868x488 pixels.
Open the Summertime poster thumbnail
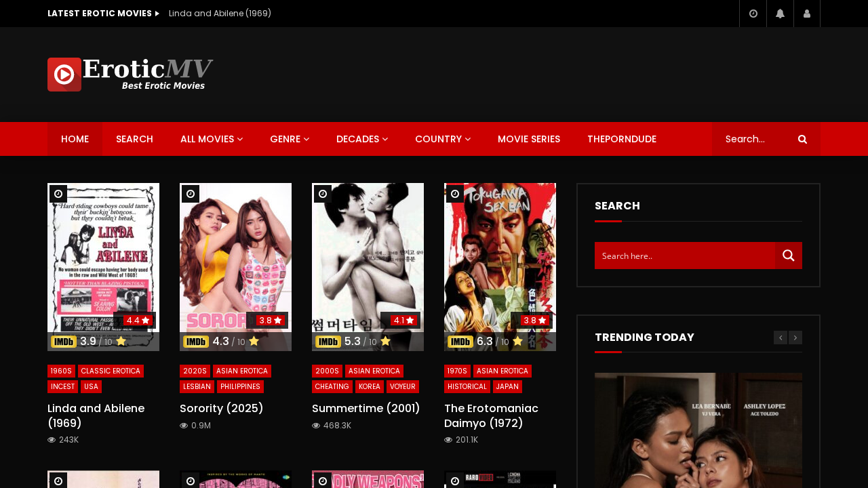[x=368, y=267]
